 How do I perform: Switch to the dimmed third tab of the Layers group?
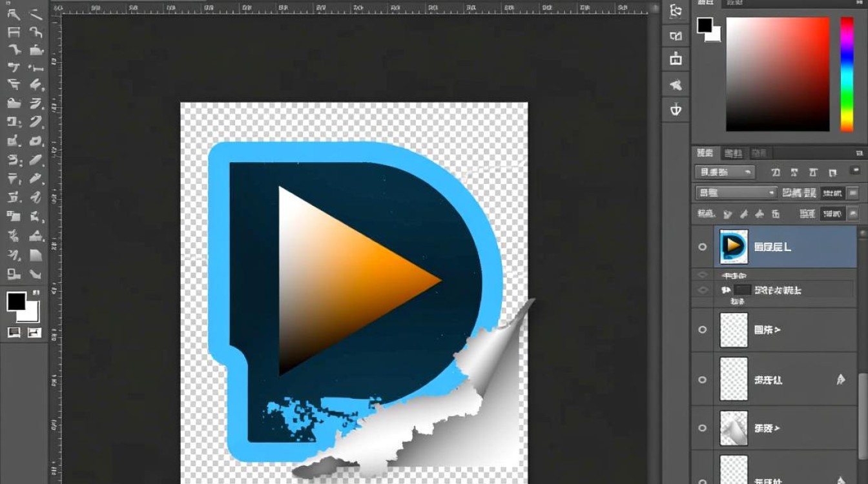(x=759, y=154)
